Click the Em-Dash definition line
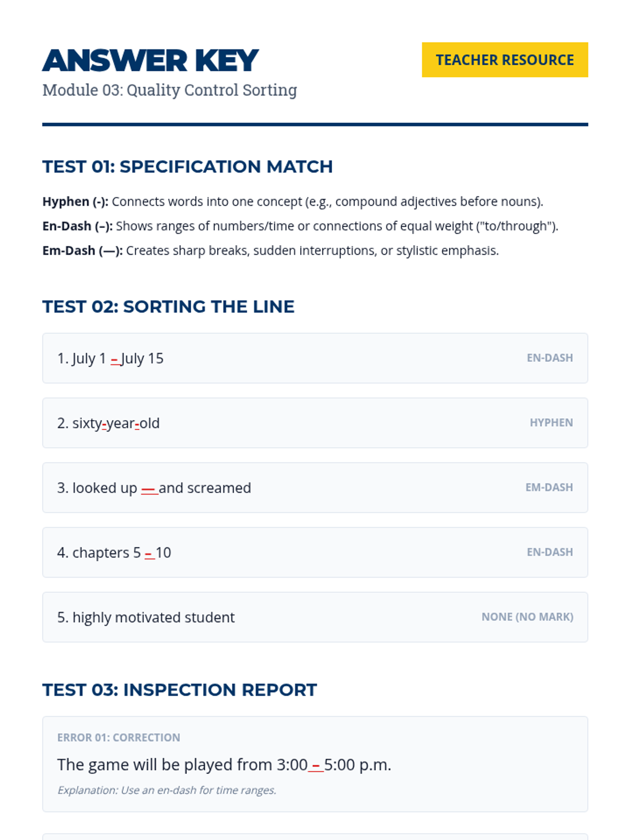This screenshot has height=840, width=630. point(270,251)
